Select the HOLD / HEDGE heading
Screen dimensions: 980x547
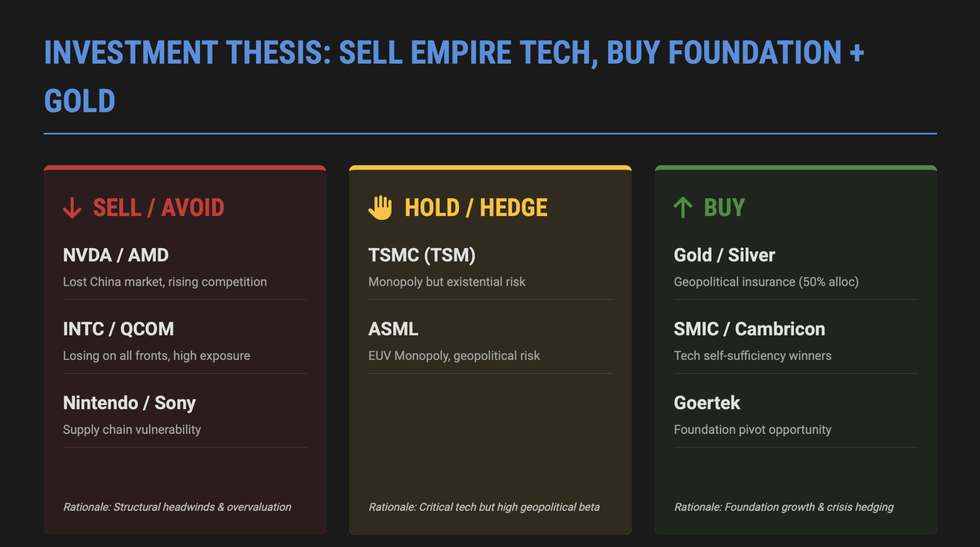[x=476, y=208]
